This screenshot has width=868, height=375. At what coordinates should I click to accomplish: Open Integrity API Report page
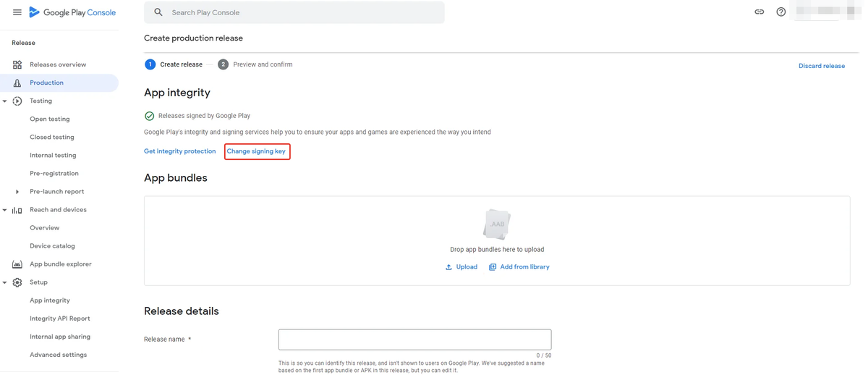60,318
